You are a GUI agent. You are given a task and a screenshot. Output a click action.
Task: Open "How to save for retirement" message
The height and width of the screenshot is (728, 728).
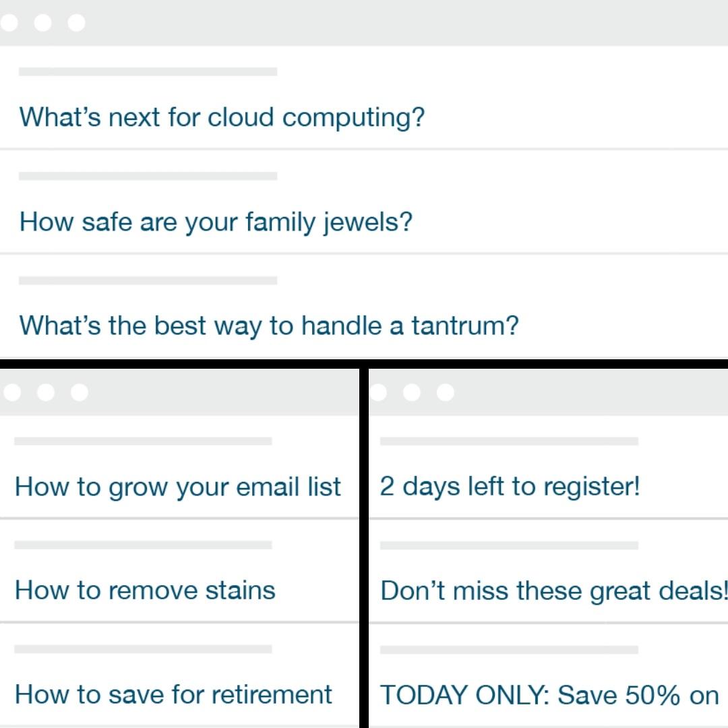point(173,694)
